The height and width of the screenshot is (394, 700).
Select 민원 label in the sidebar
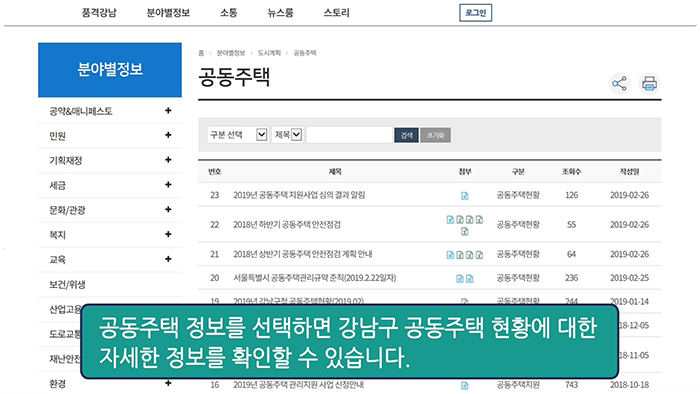[x=58, y=136]
